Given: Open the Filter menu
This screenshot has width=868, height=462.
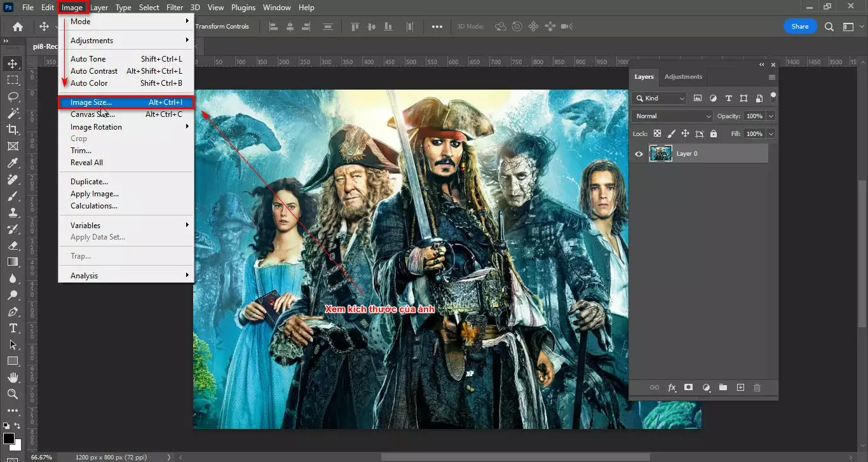Looking at the screenshot, I should (x=175, y=7).
